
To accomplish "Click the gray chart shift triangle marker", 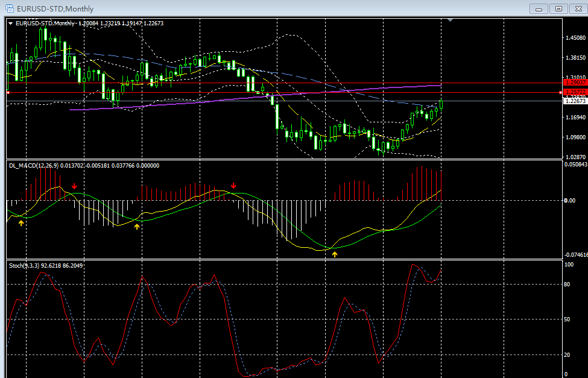I will click(449, 20).
